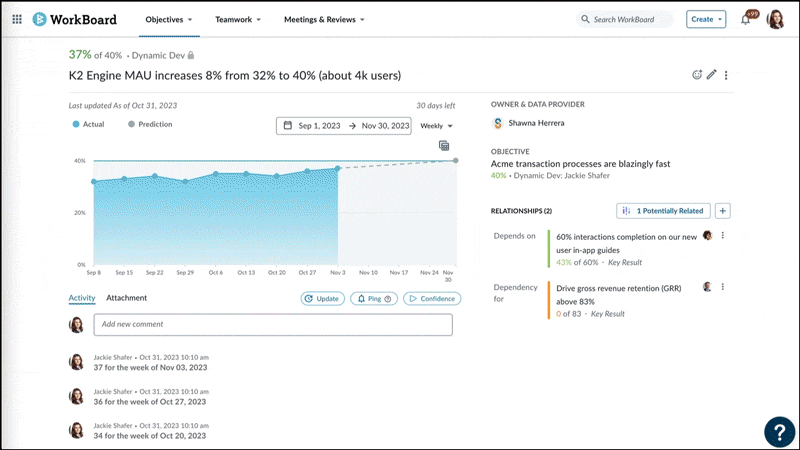Image resolution: width=800 pixels, height=450 pixels.
Task: Open options for the Drive gross revenue relationship
Action: [722, 287]
